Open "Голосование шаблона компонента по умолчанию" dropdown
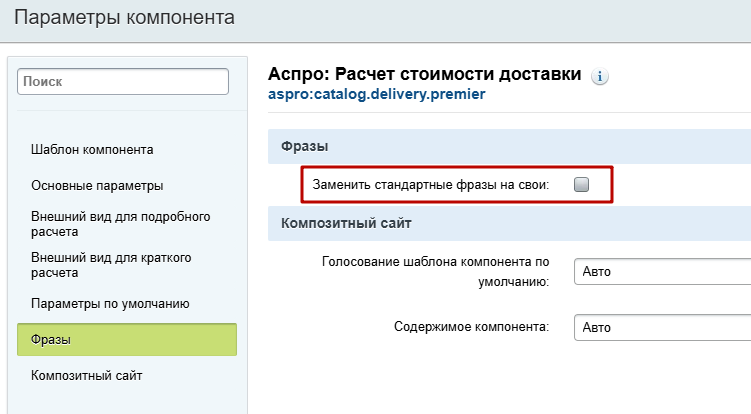This screenshot has height=414, width=751. tap(662, 272)
